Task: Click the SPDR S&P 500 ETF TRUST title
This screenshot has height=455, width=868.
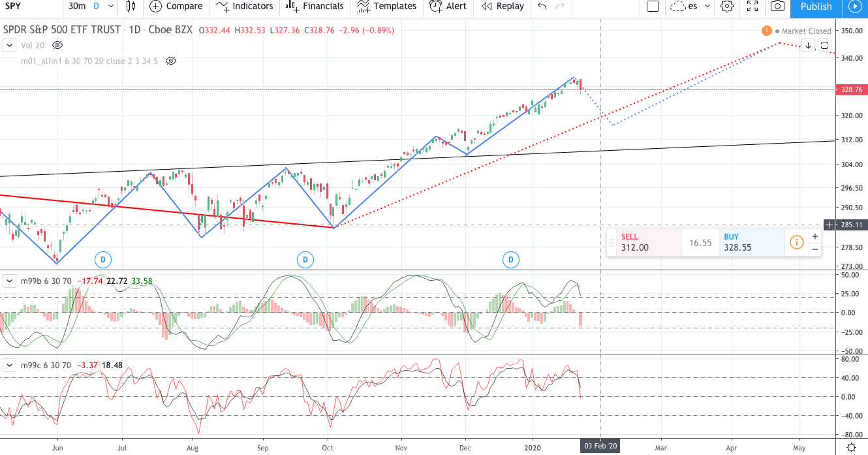Action: tap(62, 30)
